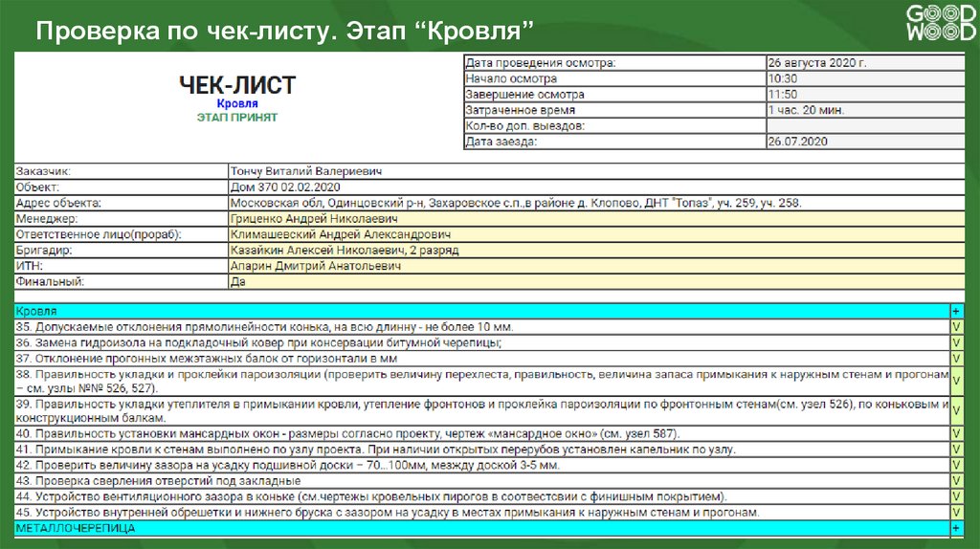This screenshot has height=549, width=980.
Task: Select the Кровля section header
Action: pos(482,311)
